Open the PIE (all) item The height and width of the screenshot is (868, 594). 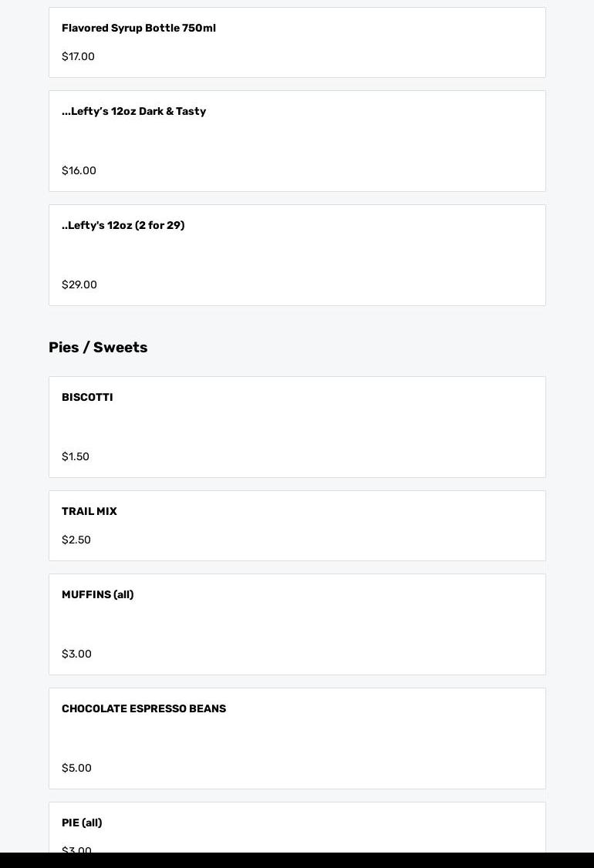coord(82,823)
